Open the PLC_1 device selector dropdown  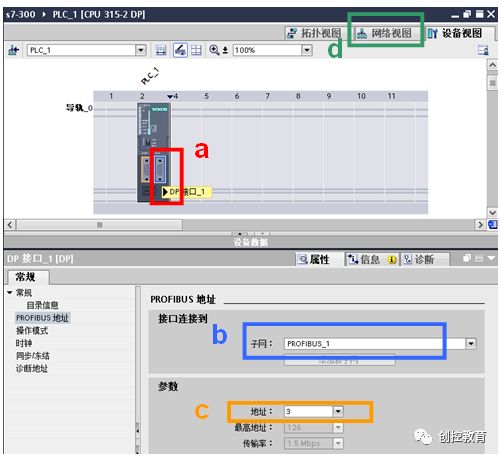click(141, 50)
